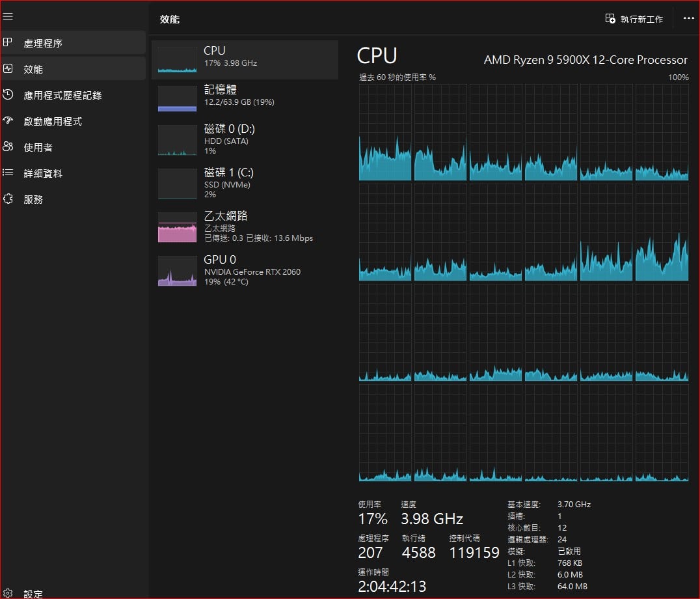Screen dimensions: 700x599
Task: Select the CPU performance entry
Action: (x=245, y=59)
